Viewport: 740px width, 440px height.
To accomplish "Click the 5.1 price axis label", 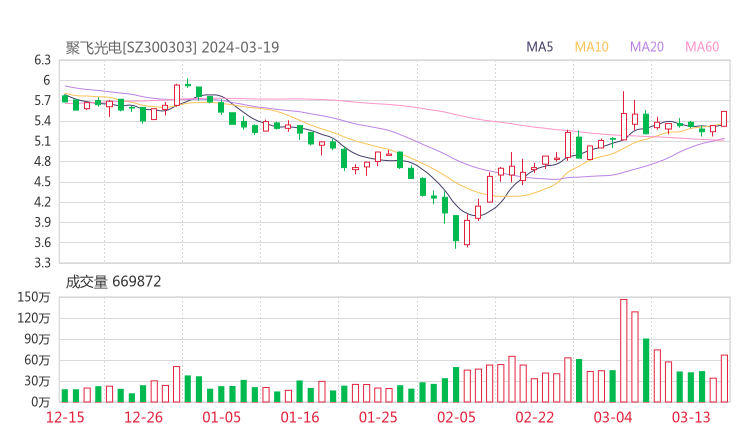I will click(42, 141).
